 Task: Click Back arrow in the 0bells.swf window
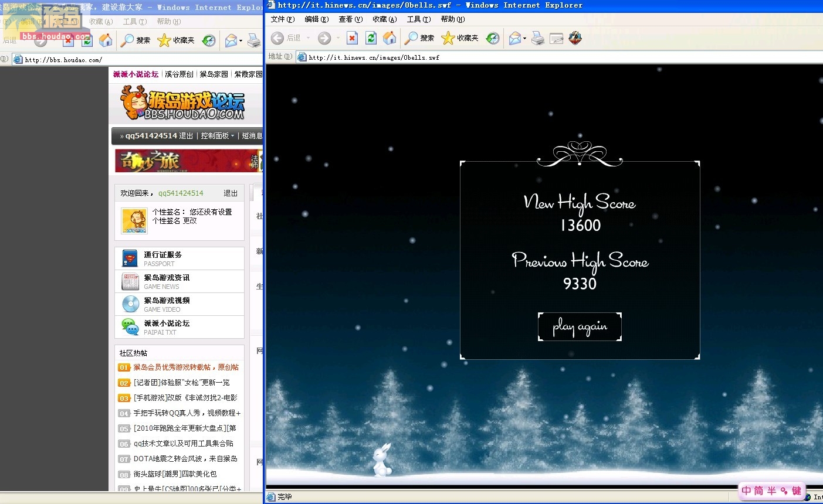point(277,38)
